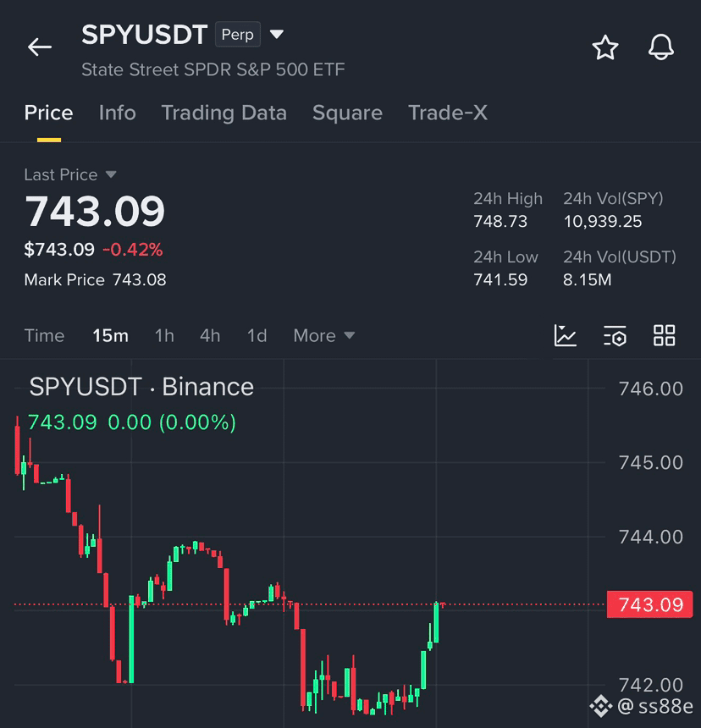Tap the SPYUSDT · Binance chart legend
This screenshot has height=728, width=701.
(141, 387)
